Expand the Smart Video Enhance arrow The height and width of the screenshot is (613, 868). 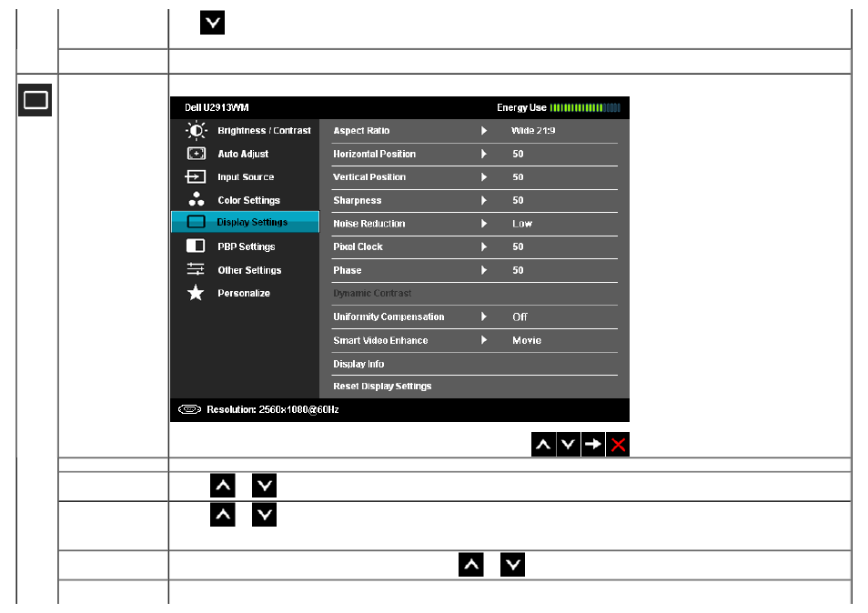(x=484, y=339)
